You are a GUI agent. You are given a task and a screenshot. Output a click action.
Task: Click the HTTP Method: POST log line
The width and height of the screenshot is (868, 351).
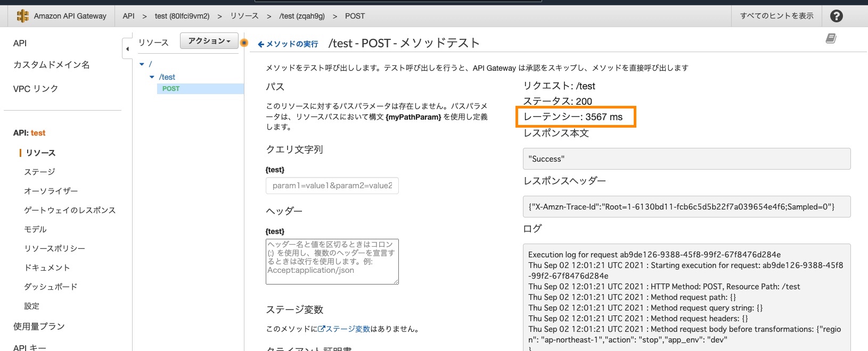(664, 287)
